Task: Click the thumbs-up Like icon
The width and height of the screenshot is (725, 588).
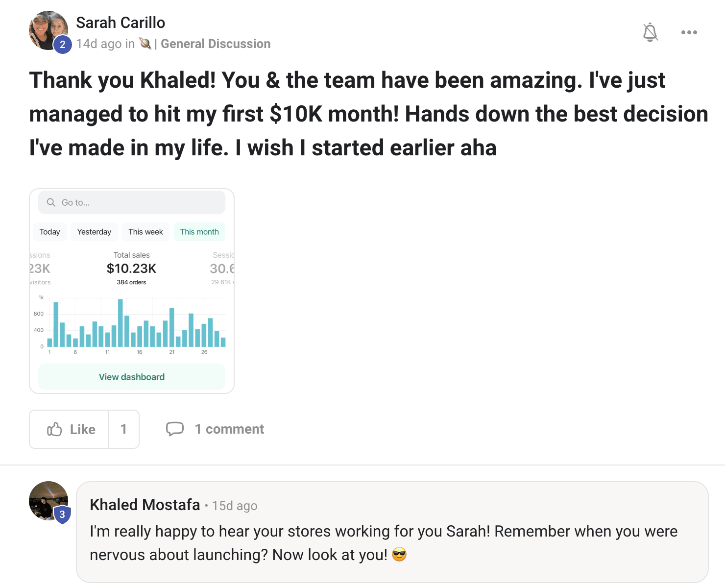Action: point(54,429)
